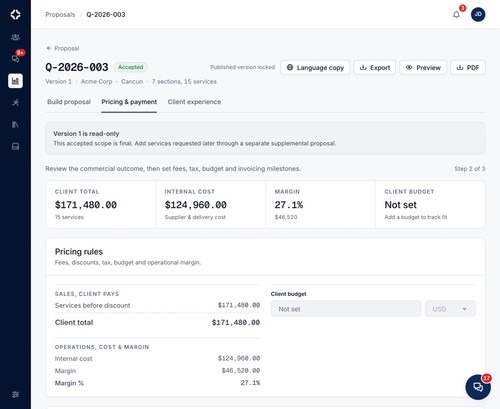Open the USD currency dropdown
The image size is (500, 409).
(x=450, y=309)
